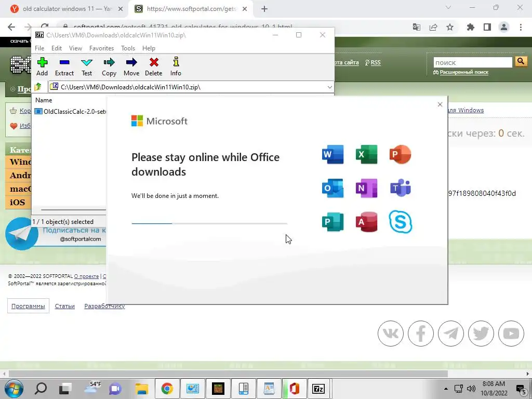Viewport: 532px width, 399px height.
Task: Open Chrome side panel icon
Action: click(487, 27)
